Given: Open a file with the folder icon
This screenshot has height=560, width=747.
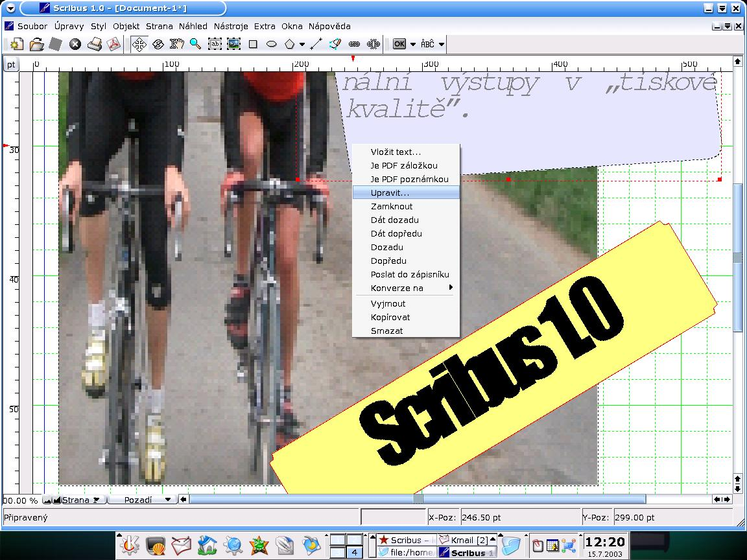Looking at the screenshot, I should [x=36, y=44].
